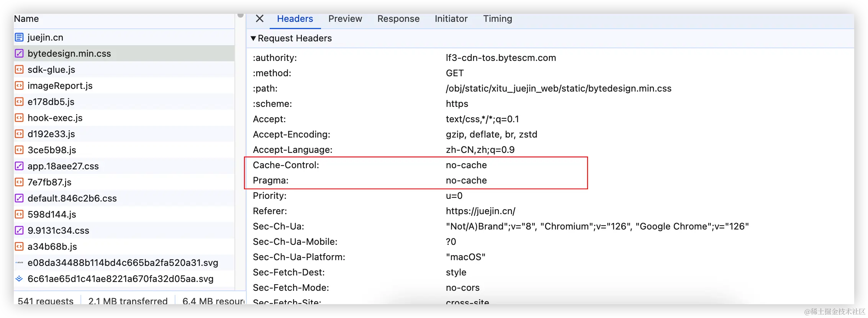The width and height of the screenshot is (868, 318).
Task: Select the a34b68b.js request
Action: (x=124, y=246)
